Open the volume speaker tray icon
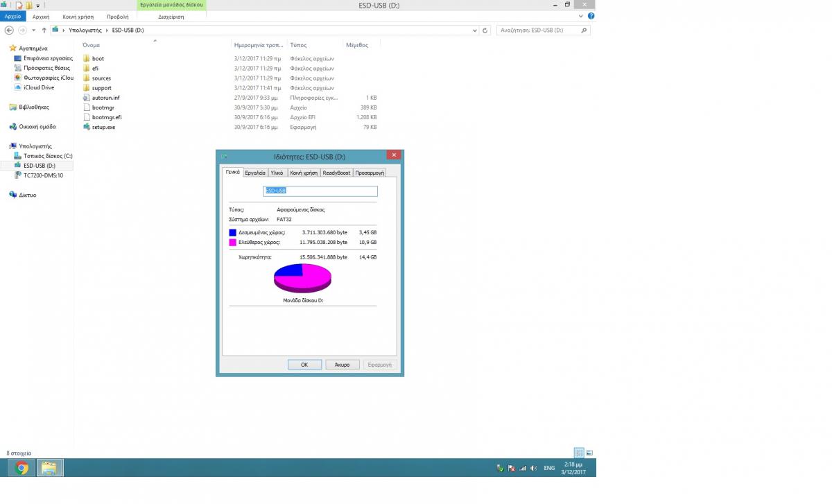The width and height of the screenshot is (832, 504). tap(533, 468)
